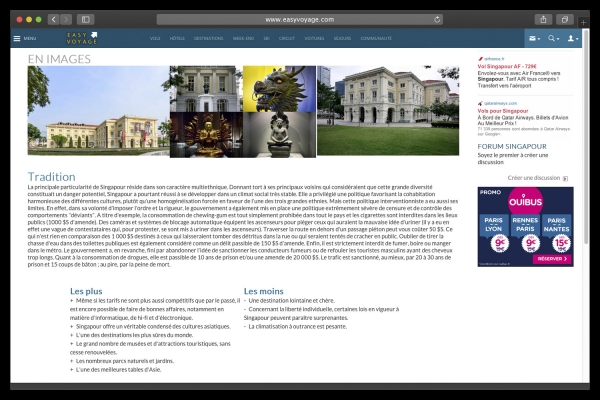This screenshot has height=400, width=600.
Task: Expand the newsletter envelope dropdown
Action: [534, 38]
